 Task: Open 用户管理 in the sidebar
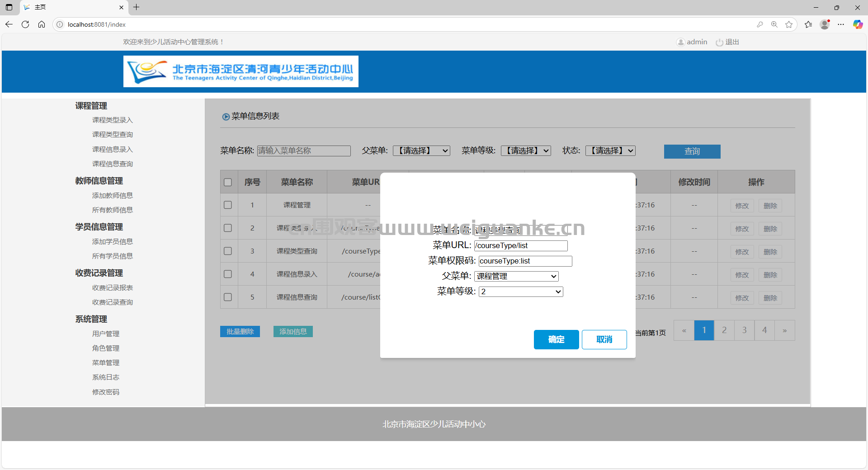click(x=106, y=334)
